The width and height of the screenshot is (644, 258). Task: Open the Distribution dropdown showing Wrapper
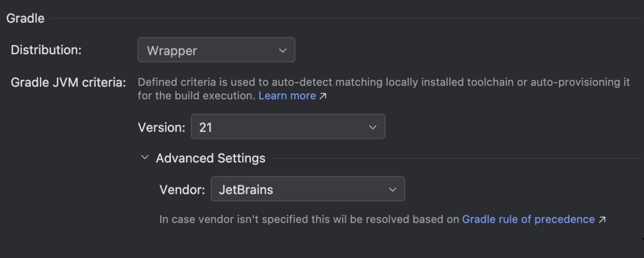tap(216, 50)
